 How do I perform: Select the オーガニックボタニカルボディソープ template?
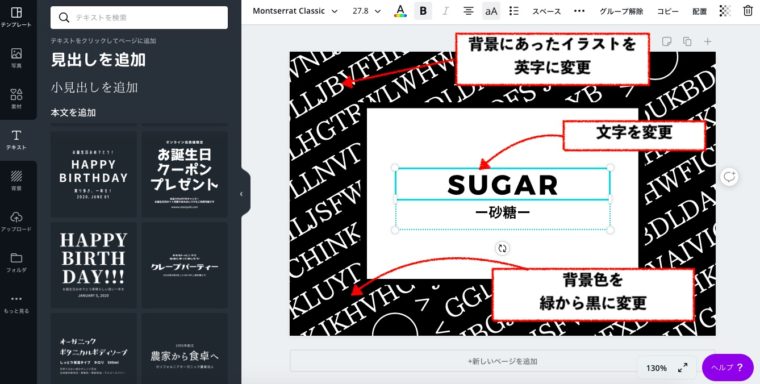pyautogui.click(x=94, y=349)
